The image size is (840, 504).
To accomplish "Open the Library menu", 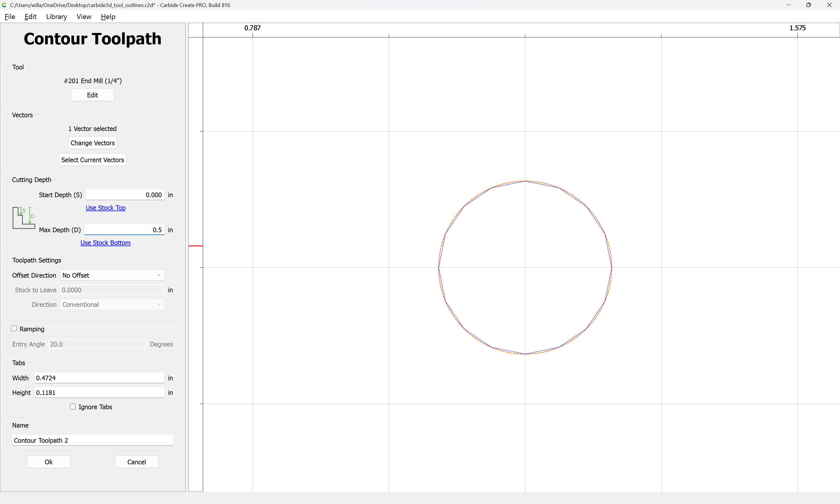I will click(56, 17).
